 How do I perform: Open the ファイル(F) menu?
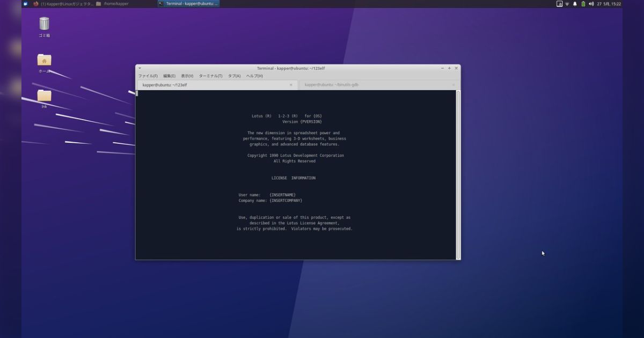[x=148, y=76]
